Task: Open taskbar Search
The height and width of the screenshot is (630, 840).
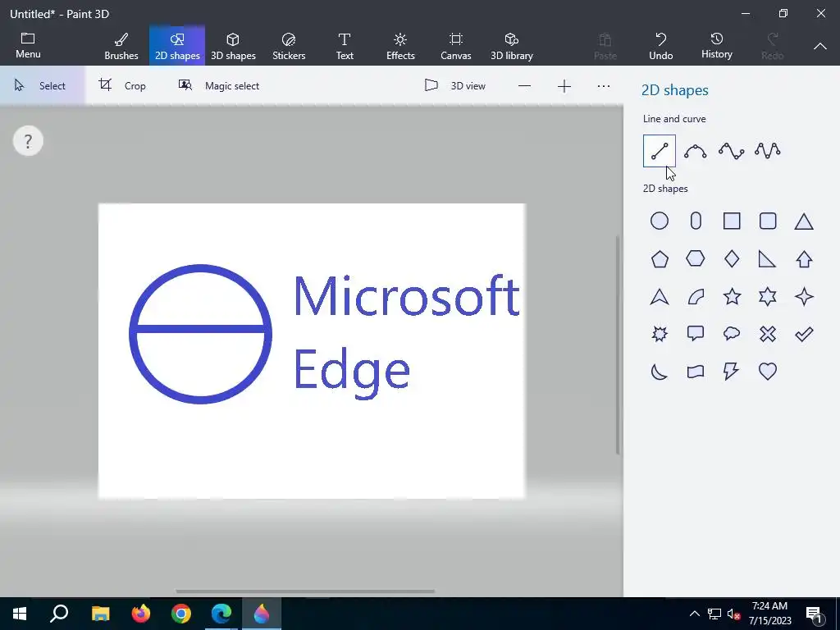Action: click(x=59, y=614)
